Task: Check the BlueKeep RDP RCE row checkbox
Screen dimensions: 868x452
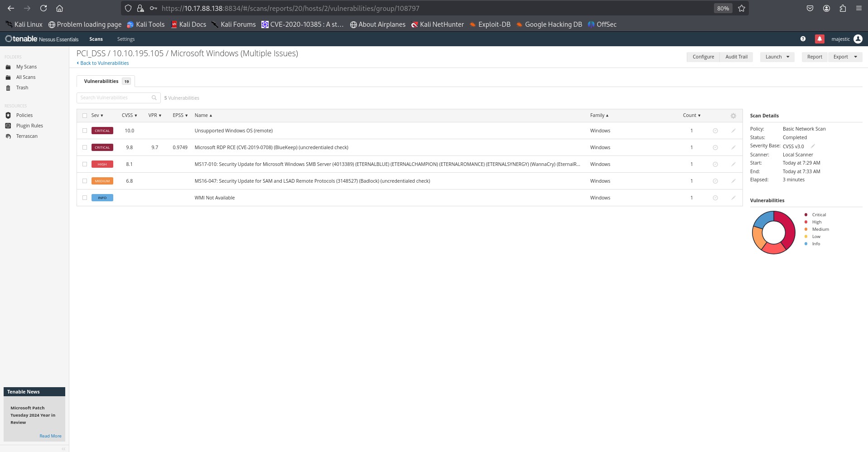Action: [85, 147]
